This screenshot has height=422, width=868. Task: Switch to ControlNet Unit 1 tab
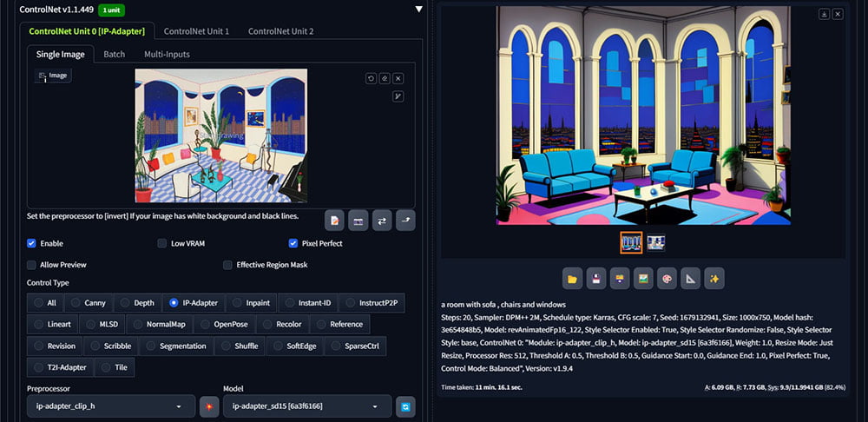(x=196, y=31)
